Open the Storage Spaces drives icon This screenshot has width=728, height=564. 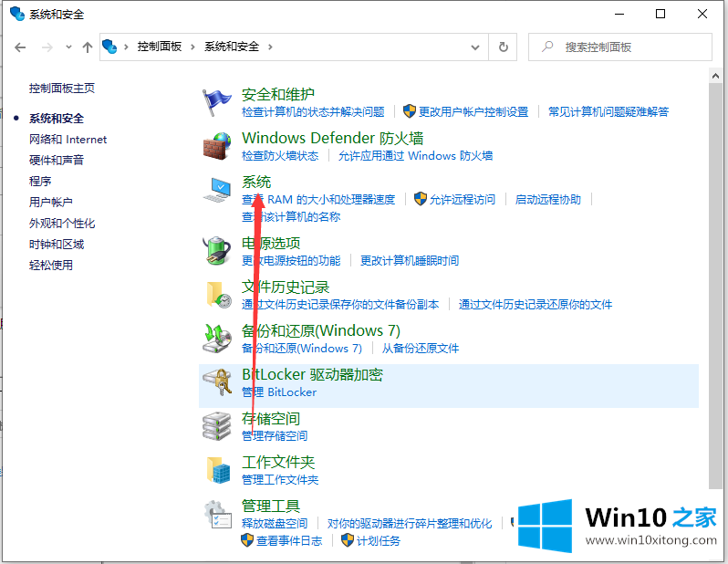216,426
